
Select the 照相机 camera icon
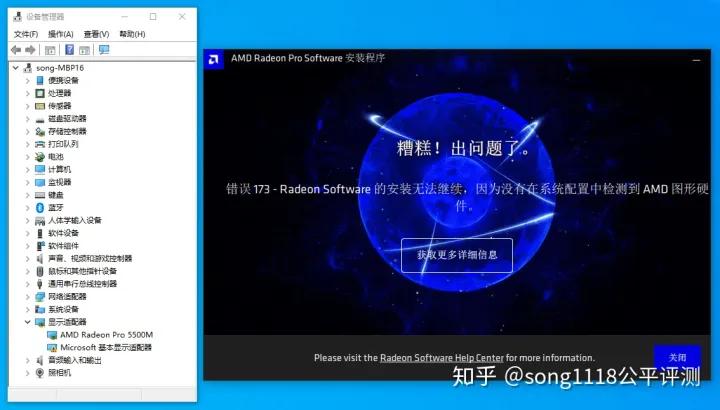(40, 373)
